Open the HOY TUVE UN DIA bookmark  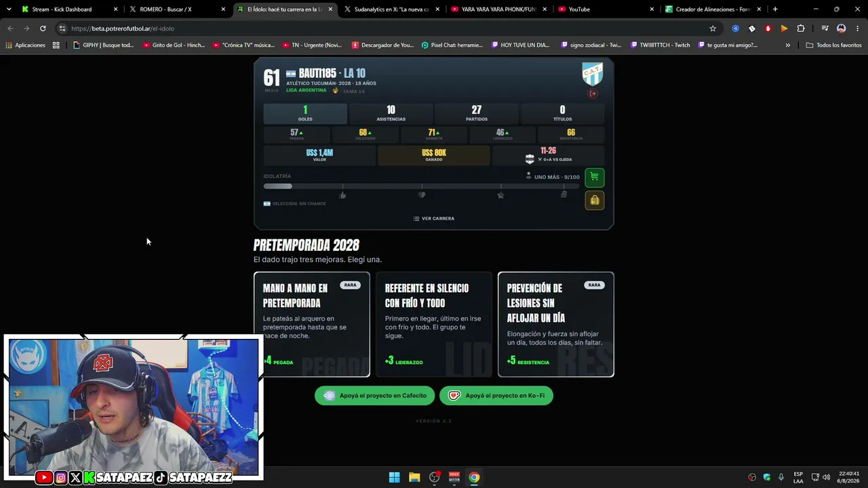tap(520, 45)
